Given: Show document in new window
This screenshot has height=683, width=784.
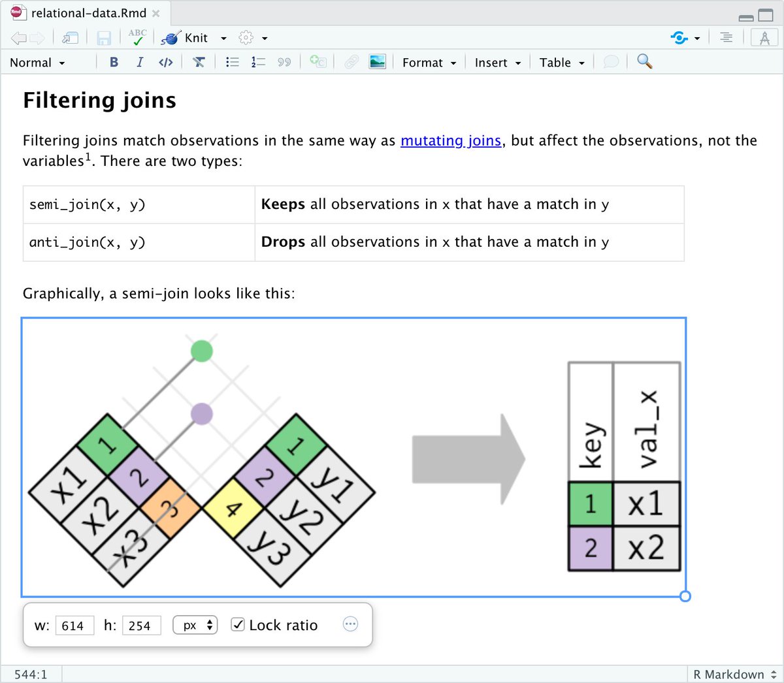Looking at the screenshot, I should 70,39.
